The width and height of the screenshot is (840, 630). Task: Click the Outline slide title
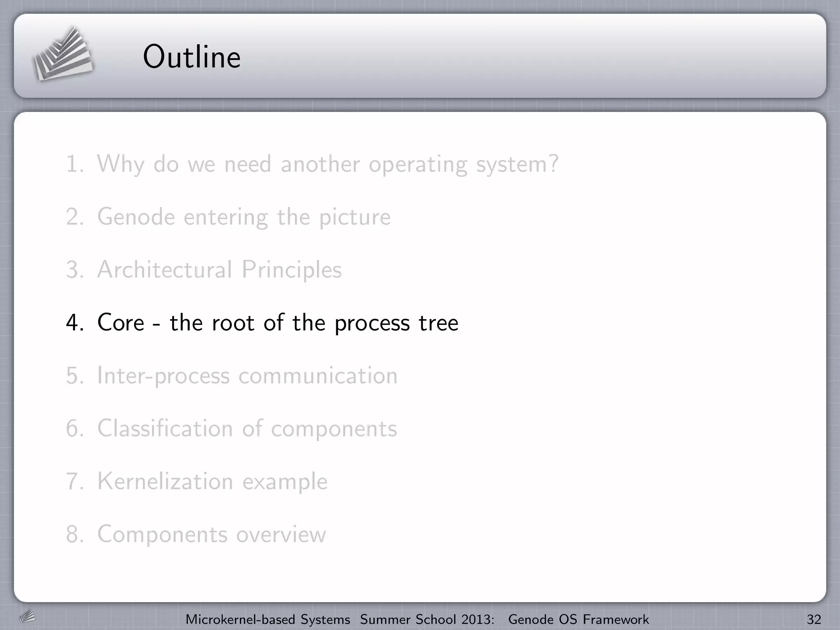point(192,57)
